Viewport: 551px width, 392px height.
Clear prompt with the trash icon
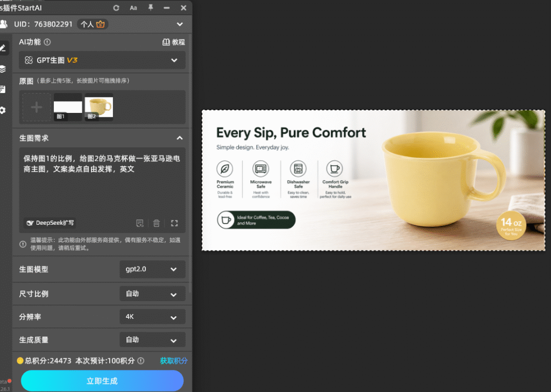(x=157, y=223)
